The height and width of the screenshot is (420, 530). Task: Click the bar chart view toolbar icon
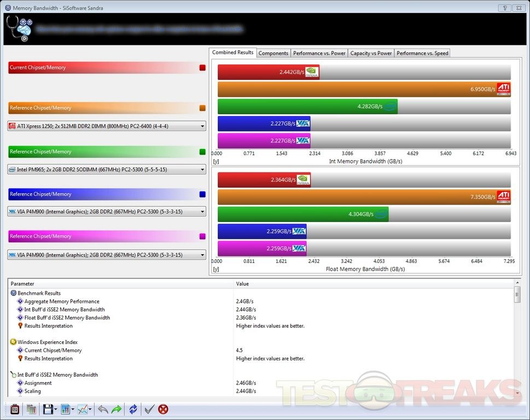[66, 409]
